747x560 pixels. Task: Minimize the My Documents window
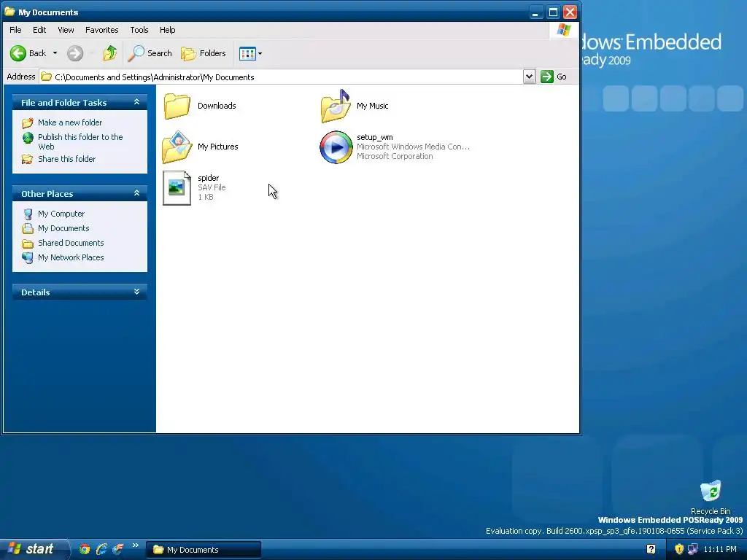tap(535, 12)
